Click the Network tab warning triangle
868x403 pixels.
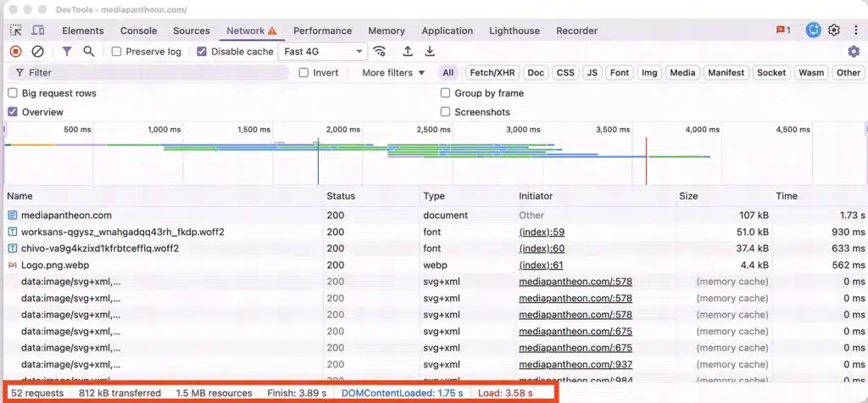(272, 31)
